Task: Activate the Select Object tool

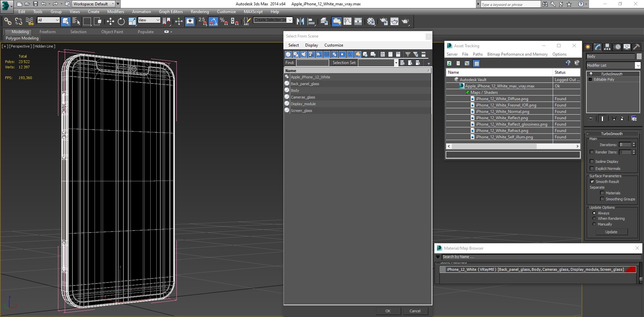Action: coord(66,21)
